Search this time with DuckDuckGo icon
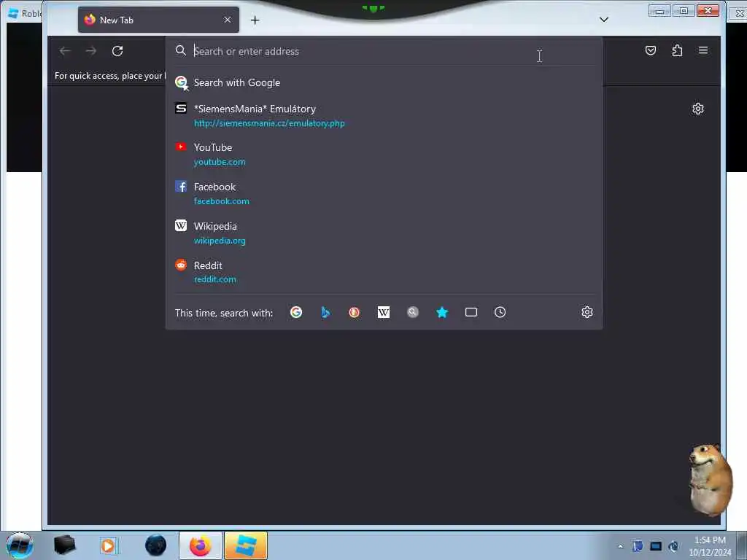The image size is (747, 560). click(x=354, y=312)
